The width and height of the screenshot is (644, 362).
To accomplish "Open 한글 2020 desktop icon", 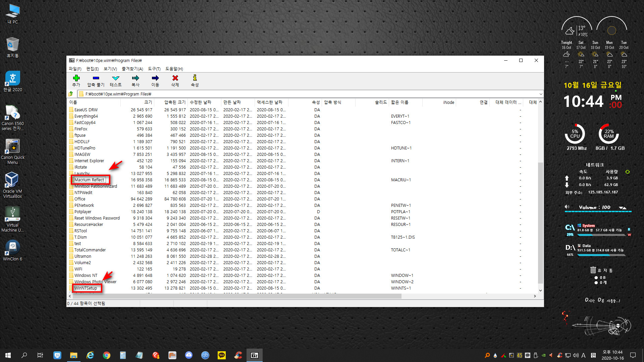I will [x=13, y=81].
